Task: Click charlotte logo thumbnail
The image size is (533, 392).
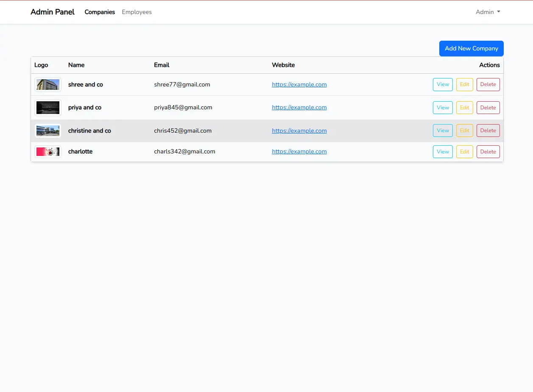Action: tap(48, 152)
